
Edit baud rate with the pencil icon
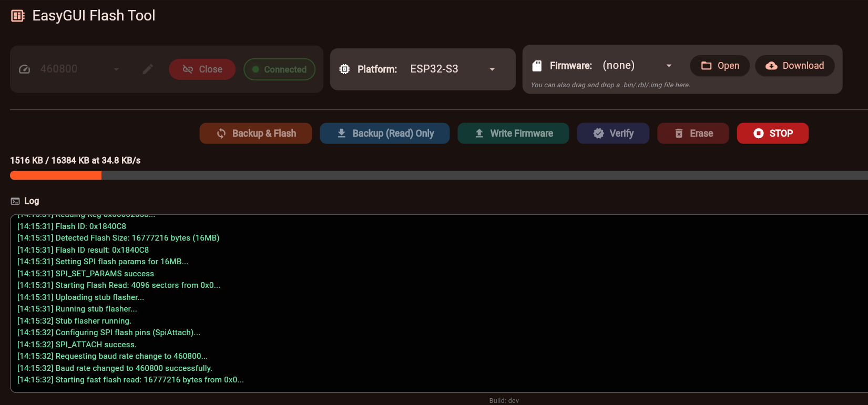pyautogui.click(x=148, y=69)
